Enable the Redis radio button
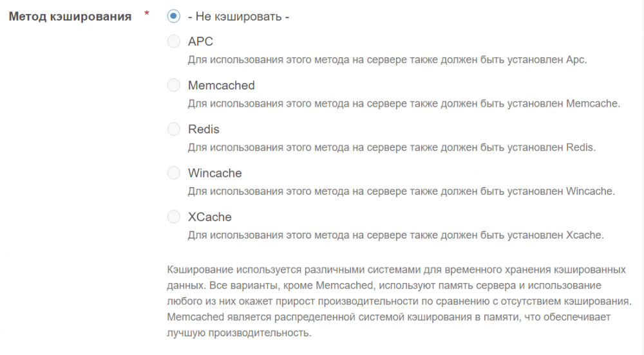The width and height of the screenshot is (644, 355). (x=173, y=129)
